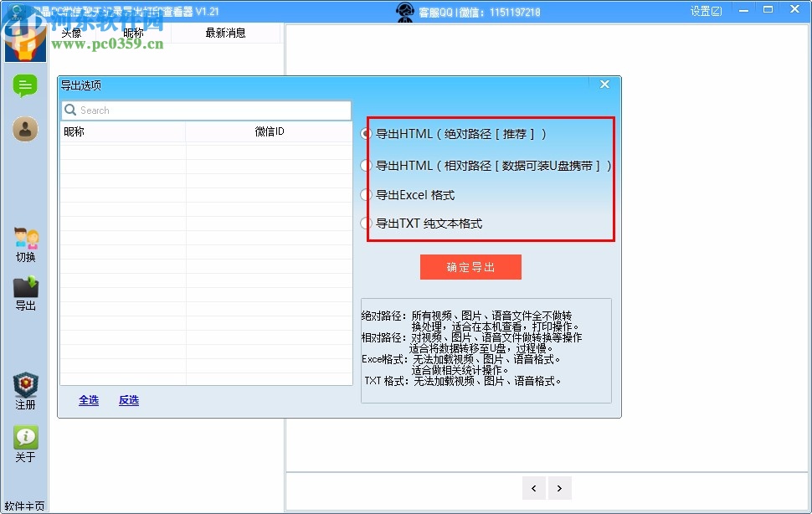
Task: Click the customer service QQ icon in title bar
Action: [x=405, y=11]
